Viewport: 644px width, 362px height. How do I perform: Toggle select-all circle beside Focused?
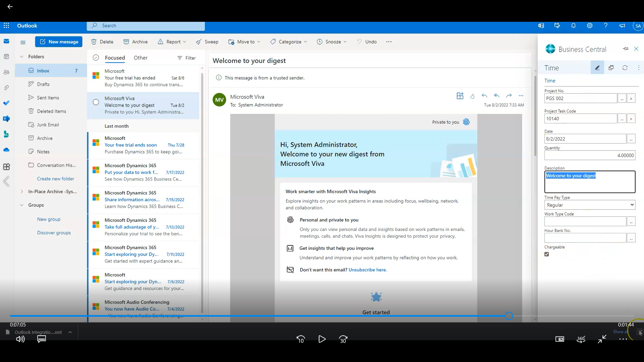tap(96, 58)
